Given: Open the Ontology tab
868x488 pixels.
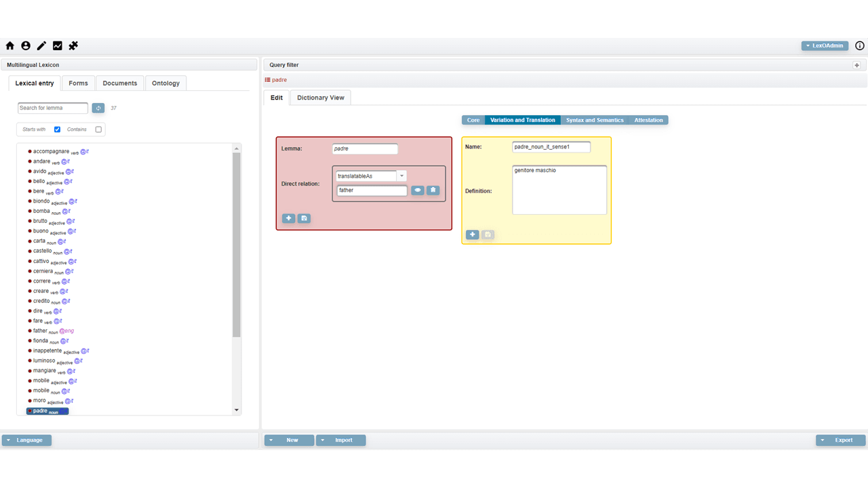Looking at the screenshot, I should (165, 83).
